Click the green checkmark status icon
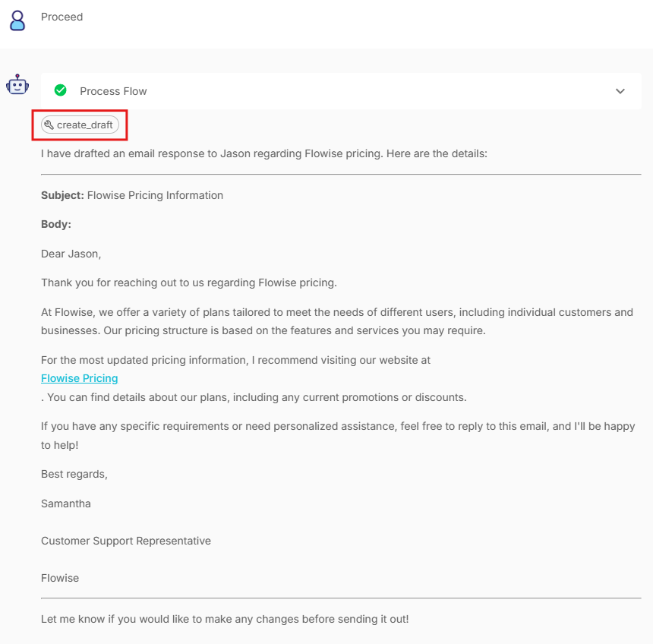Viewport: 653px width, 644px height. [x=61, y=91]
